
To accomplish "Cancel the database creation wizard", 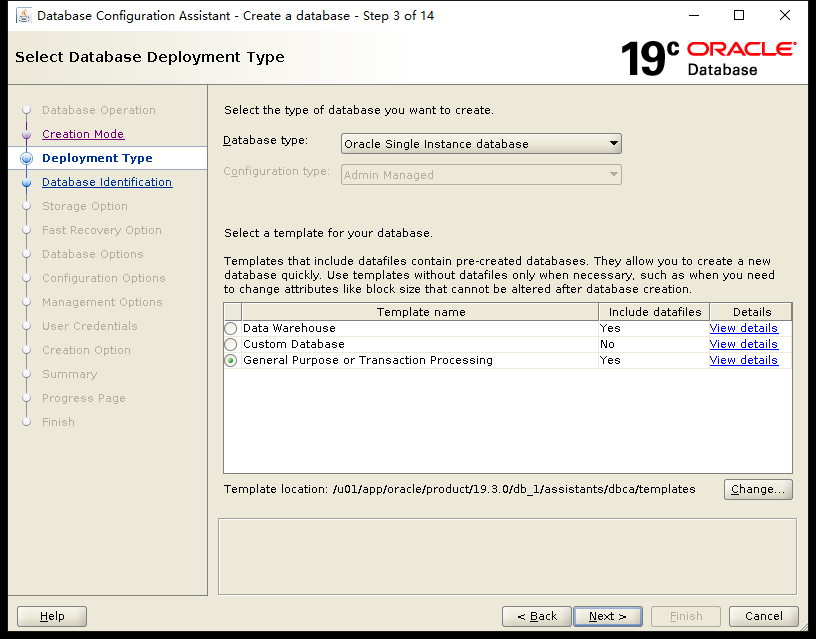I will coord(763,616).
